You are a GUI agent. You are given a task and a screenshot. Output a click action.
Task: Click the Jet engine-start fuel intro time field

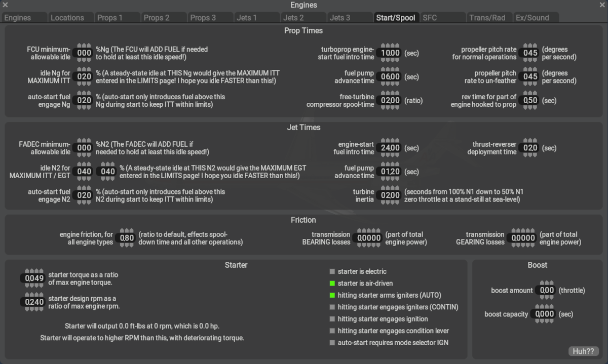pyautogui.click(x=390, y=148)
